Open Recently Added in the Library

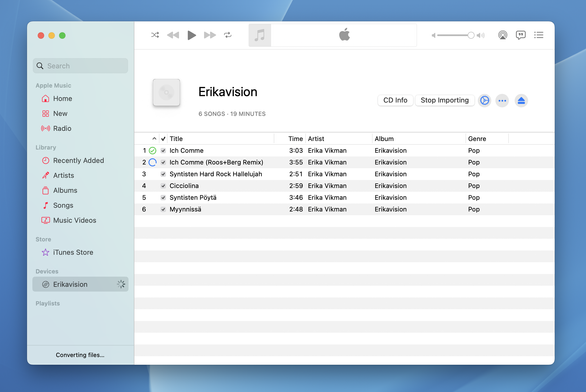click(x=80, y=161)
